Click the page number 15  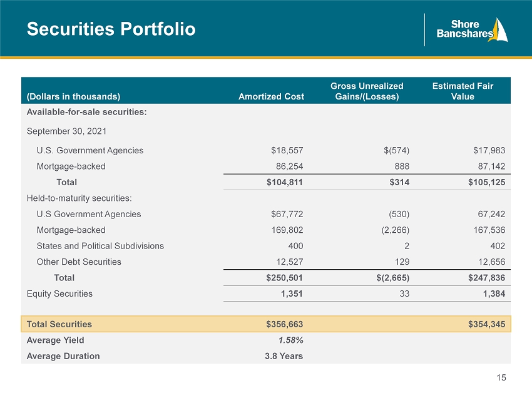pyautogui.click(x=501, y=377)
